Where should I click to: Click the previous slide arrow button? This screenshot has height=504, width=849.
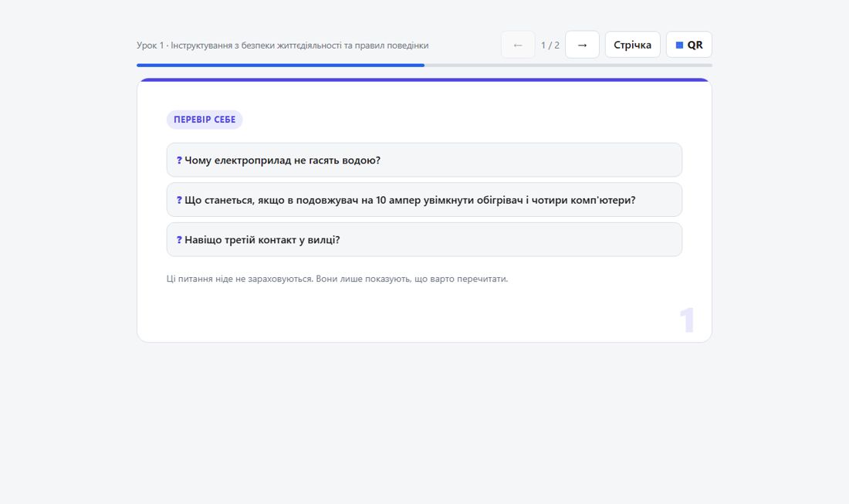[518, 45]
